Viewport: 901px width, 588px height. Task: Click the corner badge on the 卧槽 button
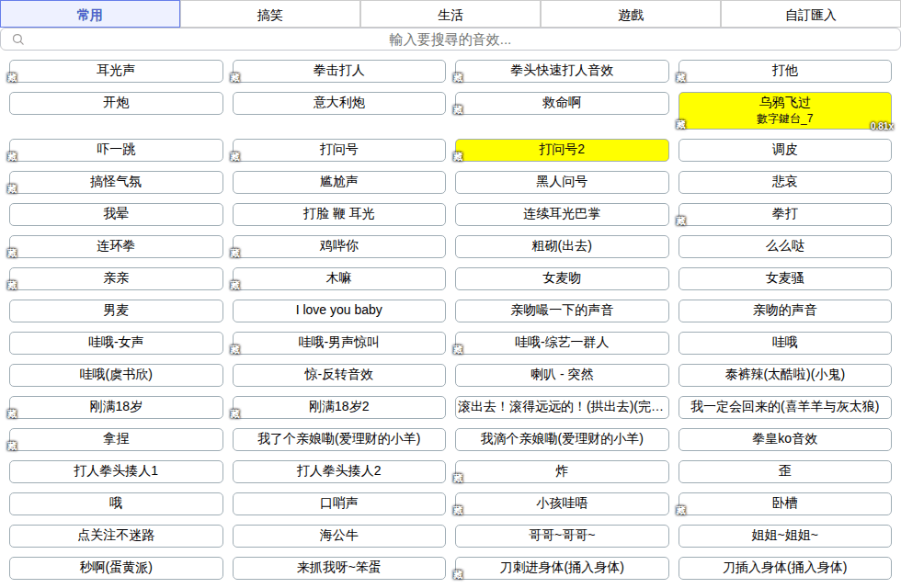(x=681, y=511)
